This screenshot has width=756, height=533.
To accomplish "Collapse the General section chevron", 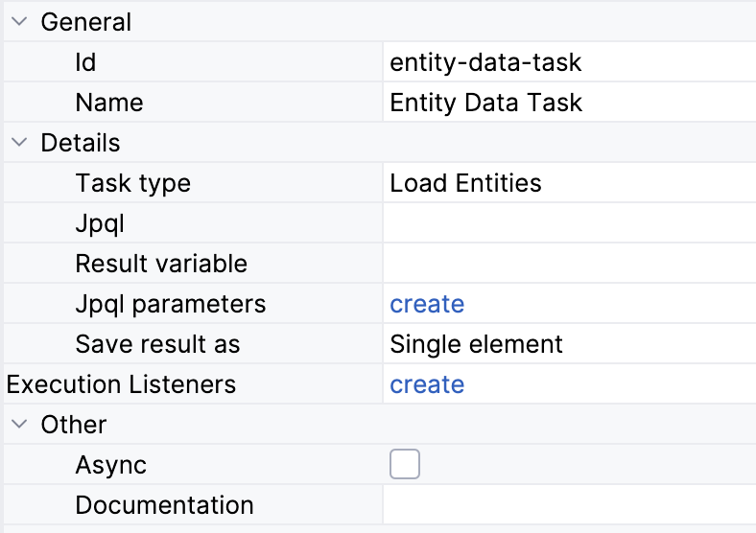I will [19, 22].
